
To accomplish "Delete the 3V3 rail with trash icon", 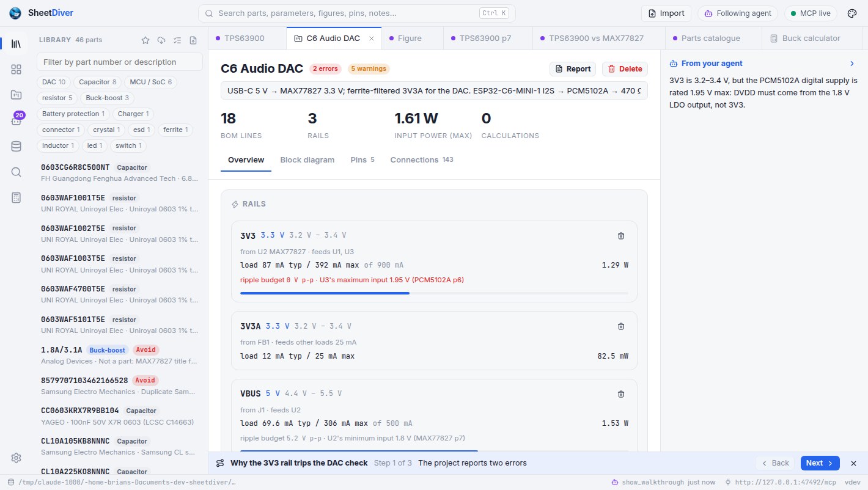I will click(x=621, y=236).
